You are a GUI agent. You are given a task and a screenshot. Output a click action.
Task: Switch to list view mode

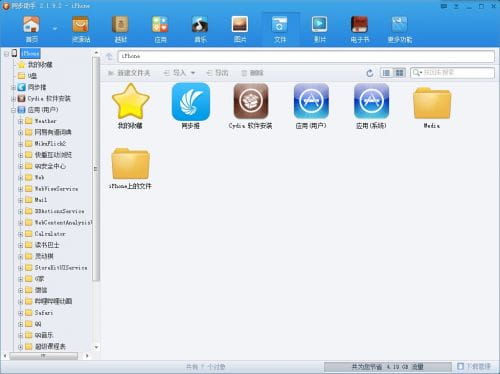coord(386,73)
